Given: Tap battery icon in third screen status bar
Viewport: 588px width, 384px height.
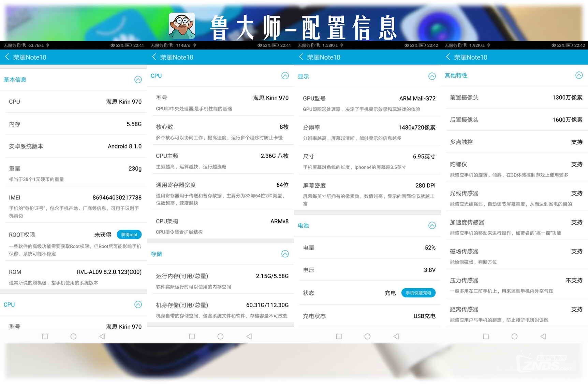Looking at the screenshot, I should (x=422, y=45).
